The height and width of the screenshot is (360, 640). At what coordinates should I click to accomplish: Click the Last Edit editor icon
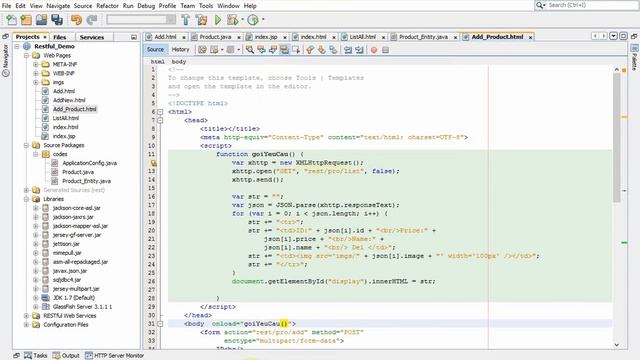202,50
